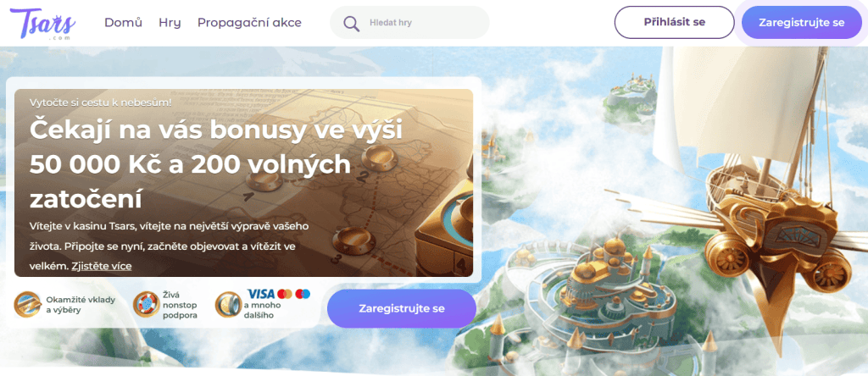Click the red-blue Maestro logo

tap(303, 294)
